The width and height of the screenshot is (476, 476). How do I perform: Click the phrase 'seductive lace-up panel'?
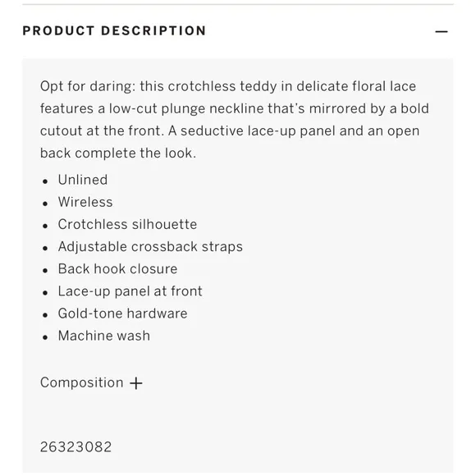click(259, 130)
